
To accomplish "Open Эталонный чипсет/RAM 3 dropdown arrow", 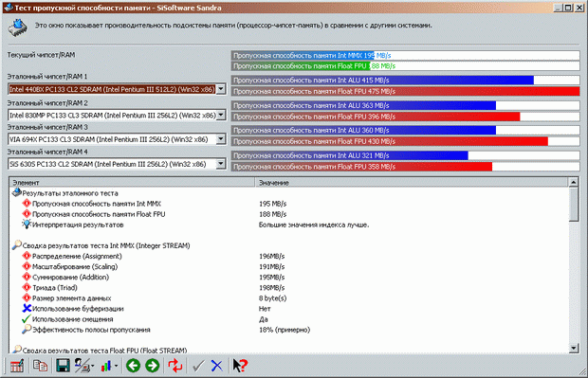I will [221, 139].
